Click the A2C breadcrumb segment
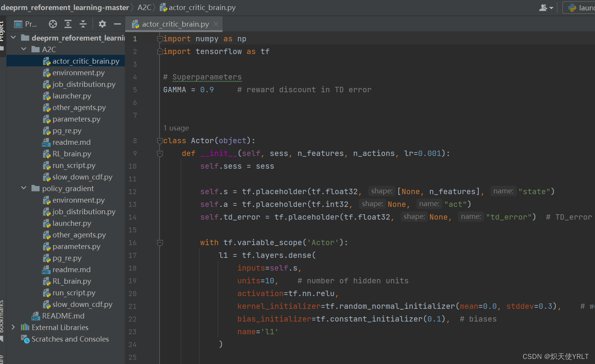Image resolution: width=595 pixels, height=364 pixels. click(144, 8)
